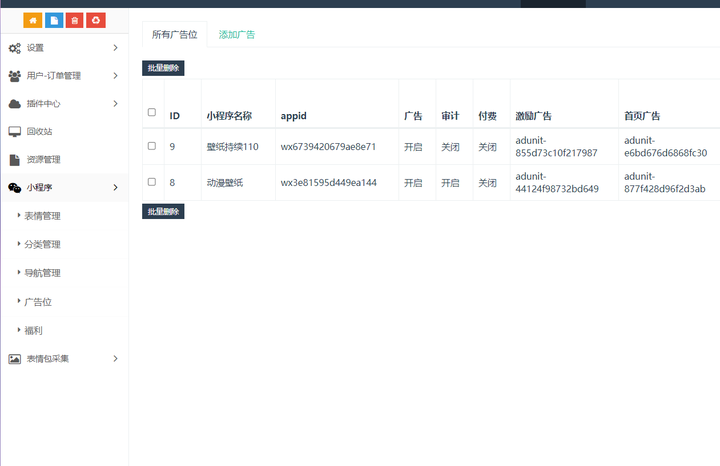720x466 pixels.
Task: Expand the 设置 menu chevron
Action: tap(115, 48)
